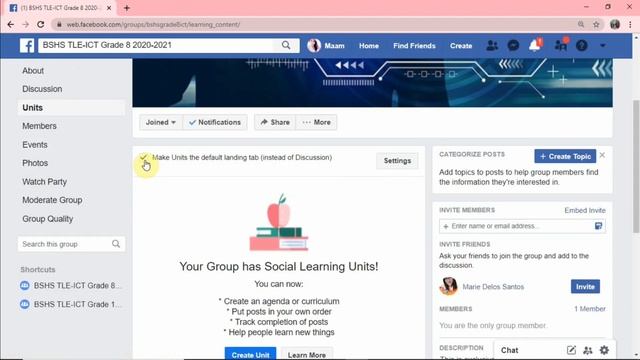This screenshot has width=640, height=360.
Task: Open the Watch Party section
Action: [x=44, y=182]
